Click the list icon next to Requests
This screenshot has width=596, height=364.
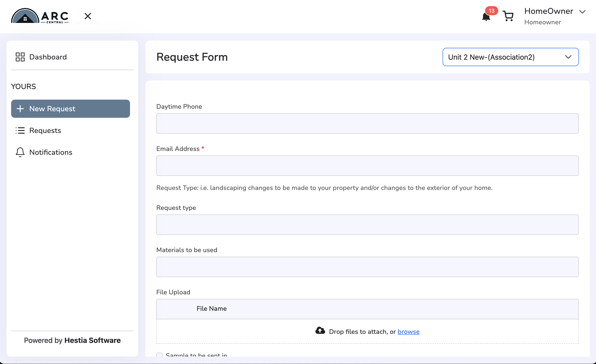coord(20,130)
